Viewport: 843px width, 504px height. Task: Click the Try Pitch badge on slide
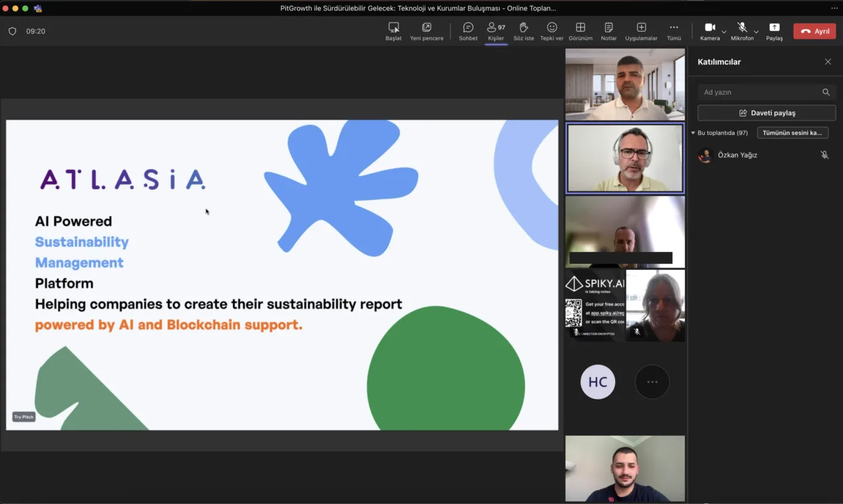pos(24,416)
